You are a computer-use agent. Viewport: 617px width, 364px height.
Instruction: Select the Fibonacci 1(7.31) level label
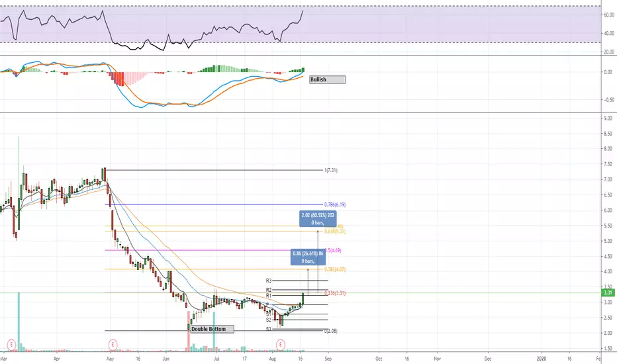pos(330,170)
